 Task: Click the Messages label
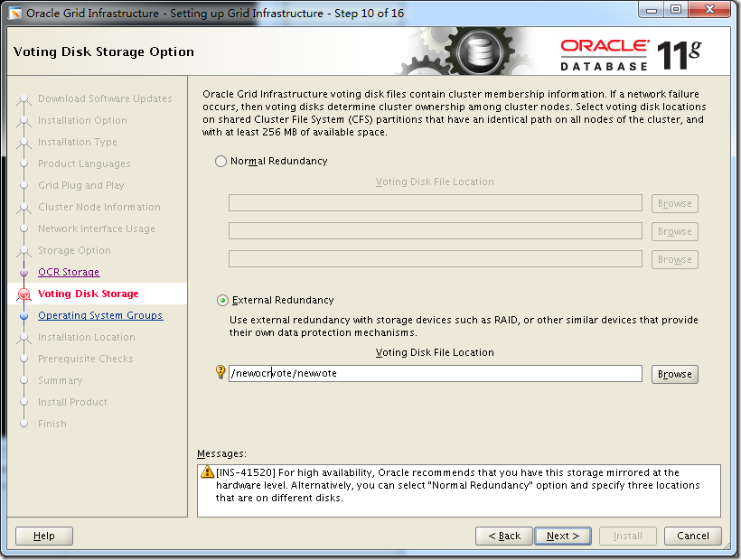point(221,453)
